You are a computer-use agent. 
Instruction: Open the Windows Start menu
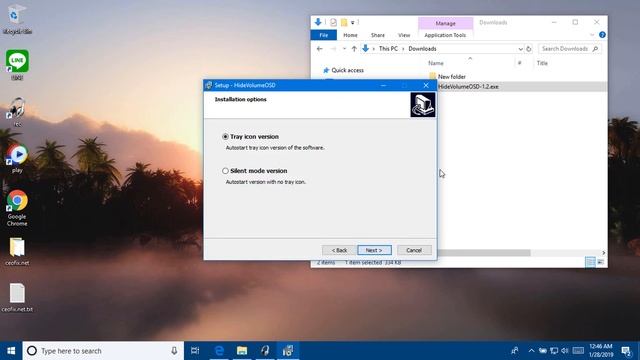pos(11,351)
